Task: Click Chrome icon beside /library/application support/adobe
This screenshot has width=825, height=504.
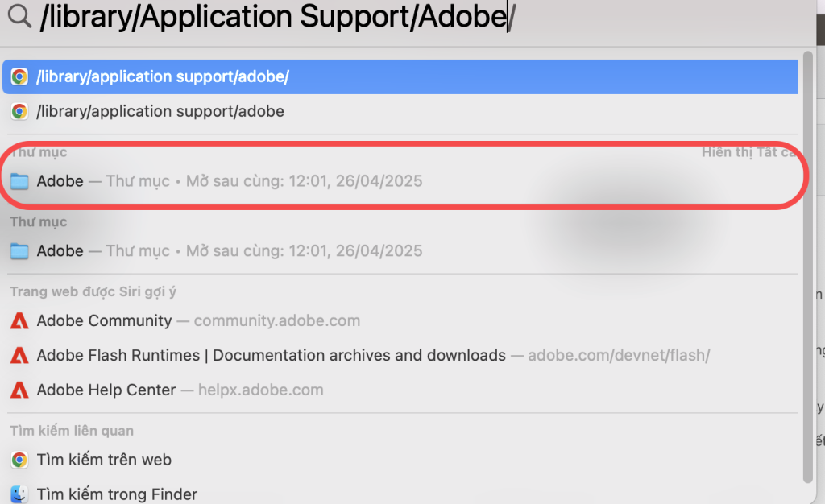Action: [19, 111]
